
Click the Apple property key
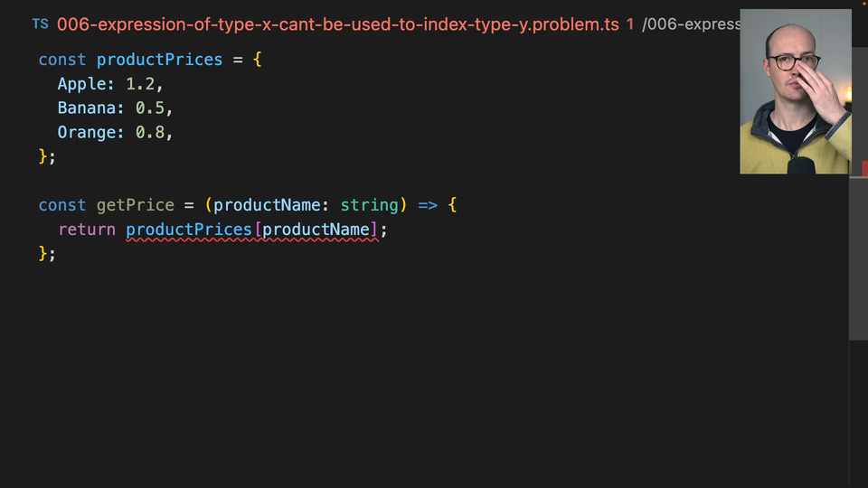tap(86, 84)
